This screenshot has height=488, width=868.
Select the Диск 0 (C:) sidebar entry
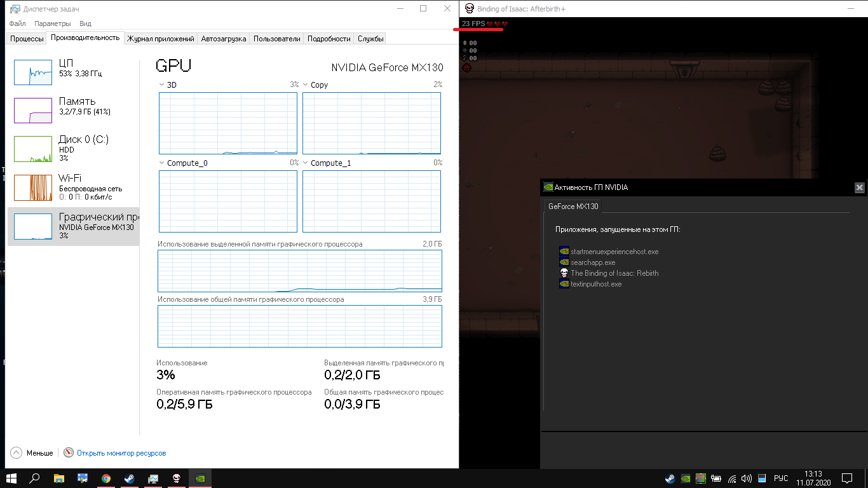pos(73,149)
